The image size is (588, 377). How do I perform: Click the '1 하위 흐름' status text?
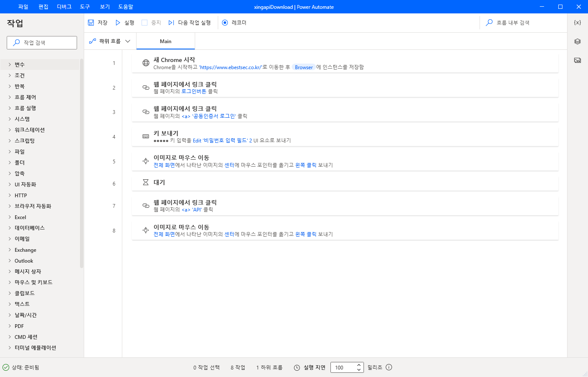[269, 367]
